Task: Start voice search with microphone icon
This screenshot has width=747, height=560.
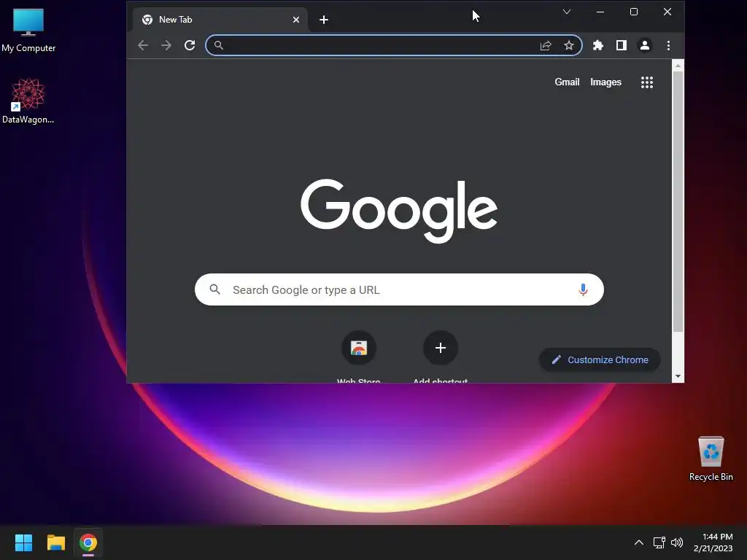Action: [x=583, y=289]
